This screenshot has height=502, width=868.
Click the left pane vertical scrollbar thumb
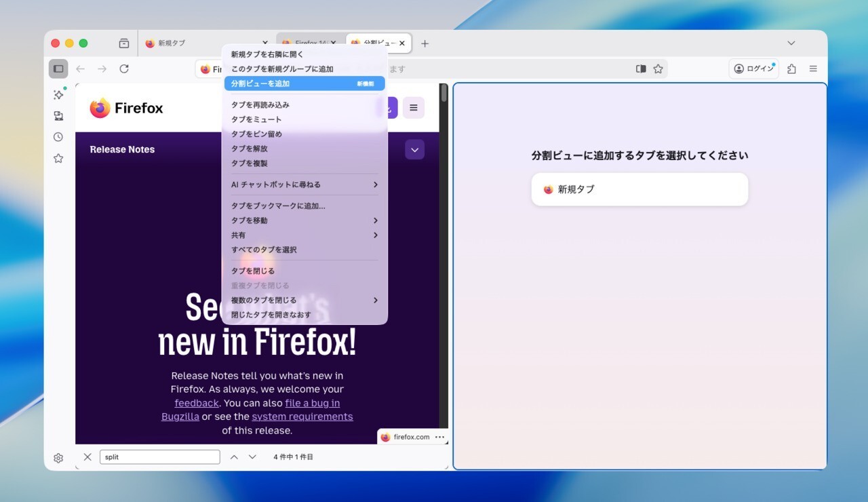click(444, 94)
